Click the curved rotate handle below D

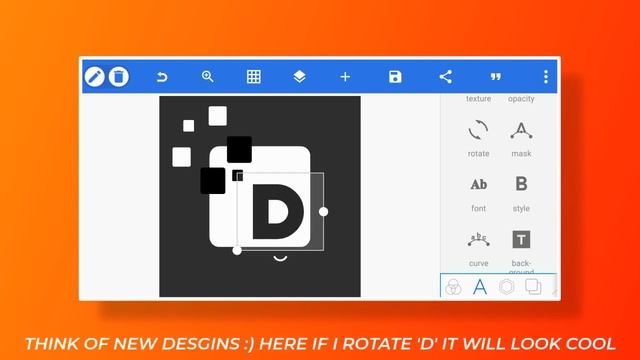(x=280, y=258)
